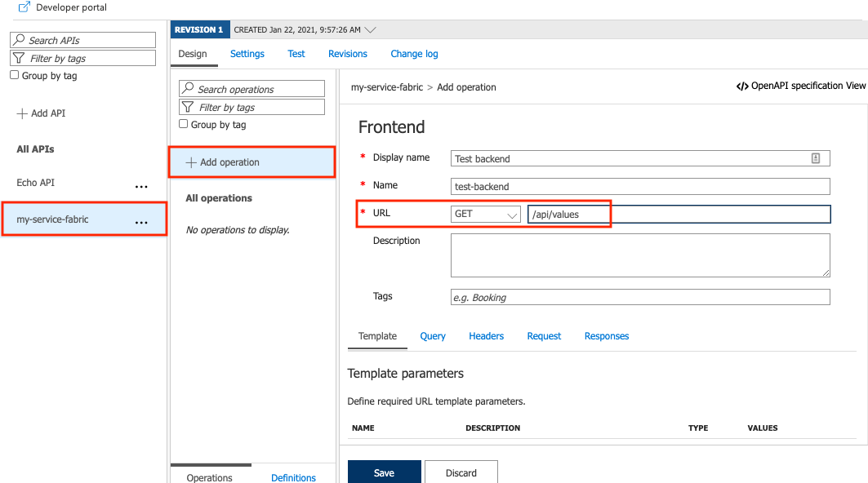Discard the operation changes
The width and height of the screenshot is (868, 483).
461,473
